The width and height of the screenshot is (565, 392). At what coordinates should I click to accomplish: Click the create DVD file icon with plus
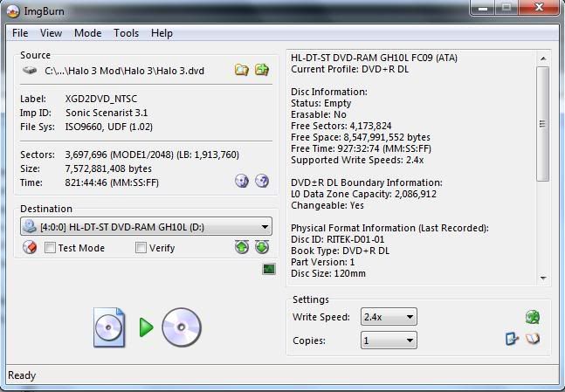pyautogui.click(x=262, y=70)
